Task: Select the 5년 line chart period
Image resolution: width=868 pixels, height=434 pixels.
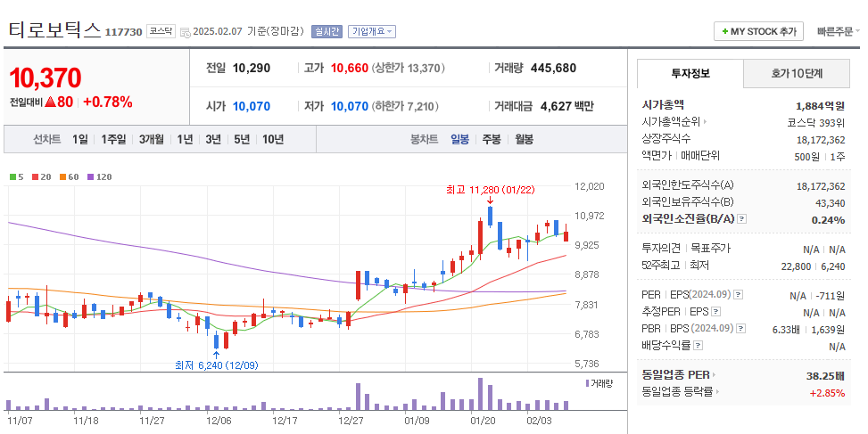Action: [242, 139]
